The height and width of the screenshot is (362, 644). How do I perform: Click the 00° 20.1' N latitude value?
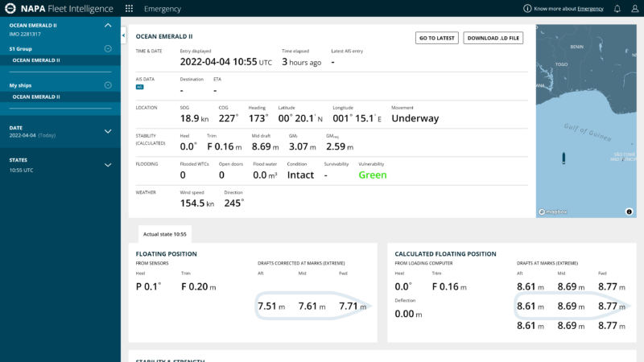pyautogui.click(x=300, y=118)
